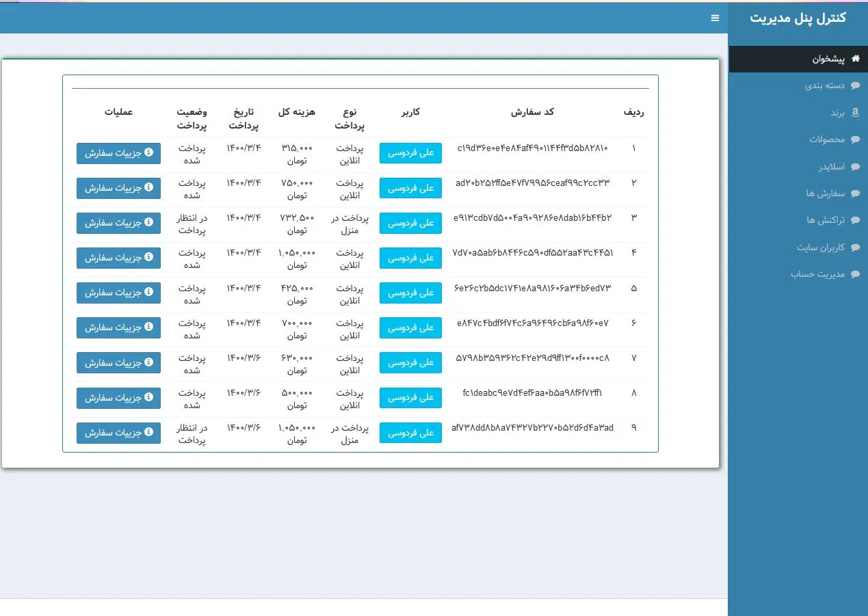Click the comment icon beside دسته بندی
Image resolution: width=868 pixels, height=616 pixels.
(x=855, y=86)
